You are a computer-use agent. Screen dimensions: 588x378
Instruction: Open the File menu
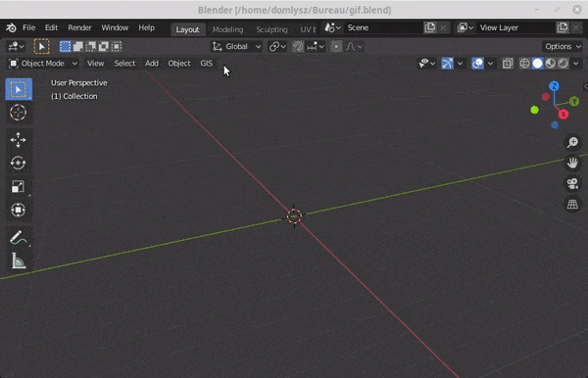28,27
